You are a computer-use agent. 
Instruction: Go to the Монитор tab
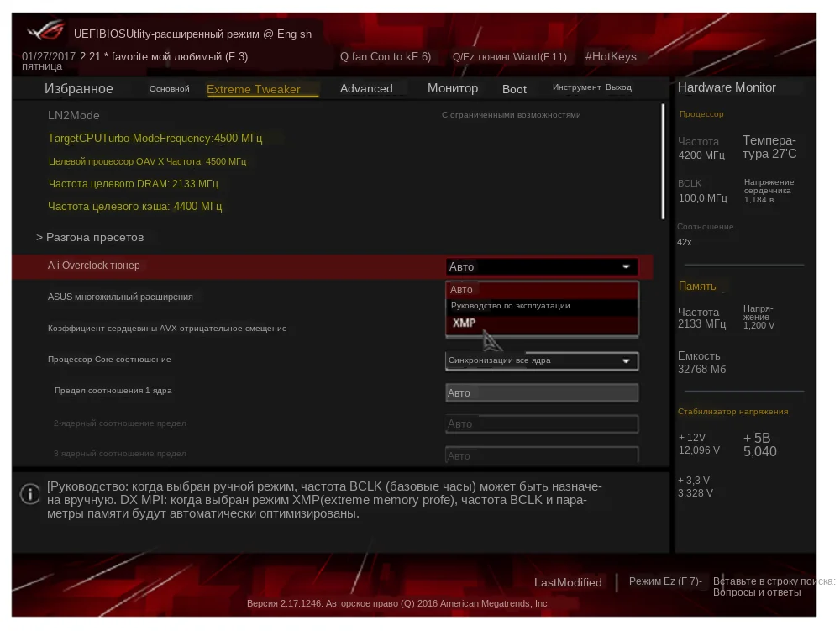pos(453,88)
